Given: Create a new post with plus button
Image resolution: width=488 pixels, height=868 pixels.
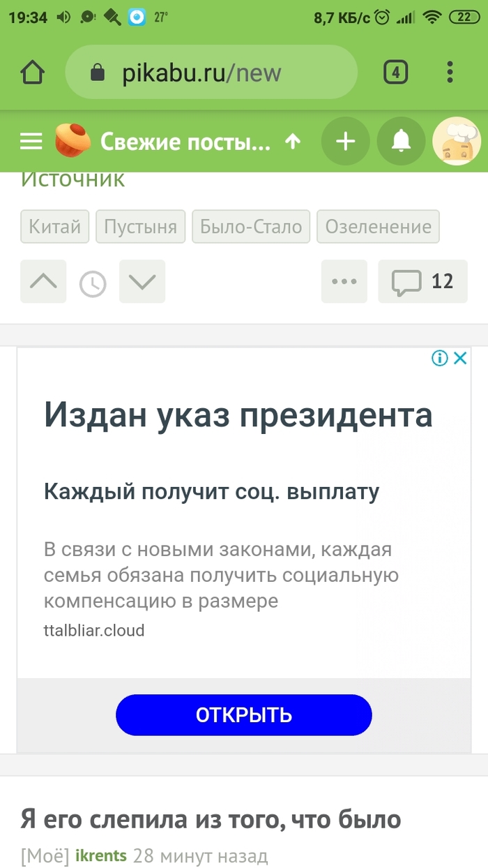Looking at the screenshot, I should [345, 142].
